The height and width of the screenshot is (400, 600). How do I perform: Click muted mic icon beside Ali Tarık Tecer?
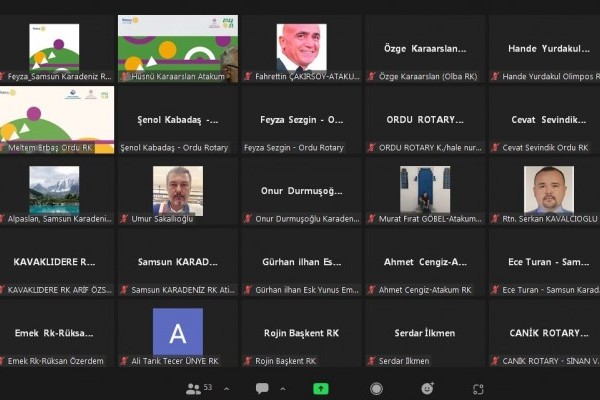coord(124,361)
